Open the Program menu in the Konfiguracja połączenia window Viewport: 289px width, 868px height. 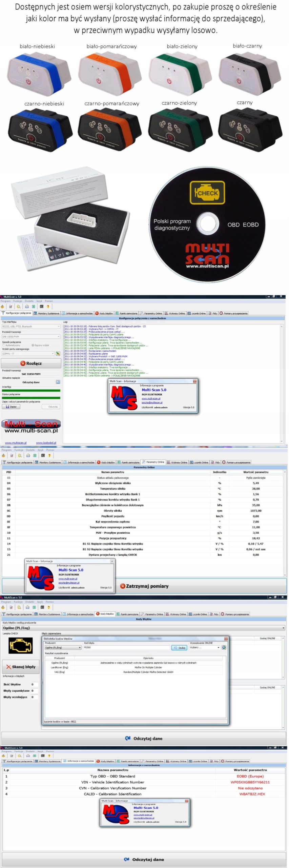(x=5, y=301)
